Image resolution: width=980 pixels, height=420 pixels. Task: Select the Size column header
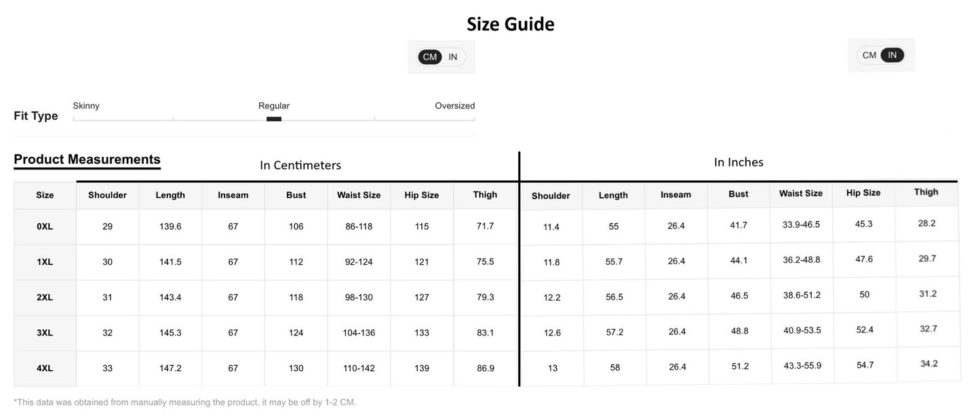pos(44,194)
